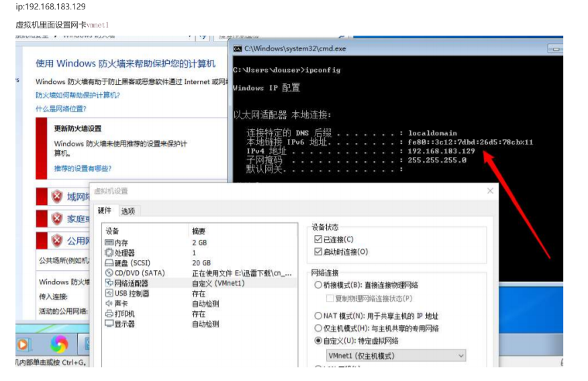
Task: Click the 20 GB disk summary value
Action: [x=201, y=263]
